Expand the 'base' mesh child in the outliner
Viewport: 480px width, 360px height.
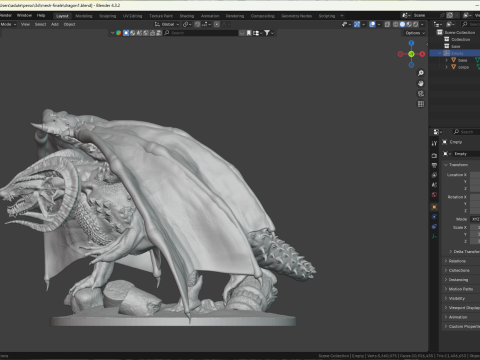[x=446, y=60]
